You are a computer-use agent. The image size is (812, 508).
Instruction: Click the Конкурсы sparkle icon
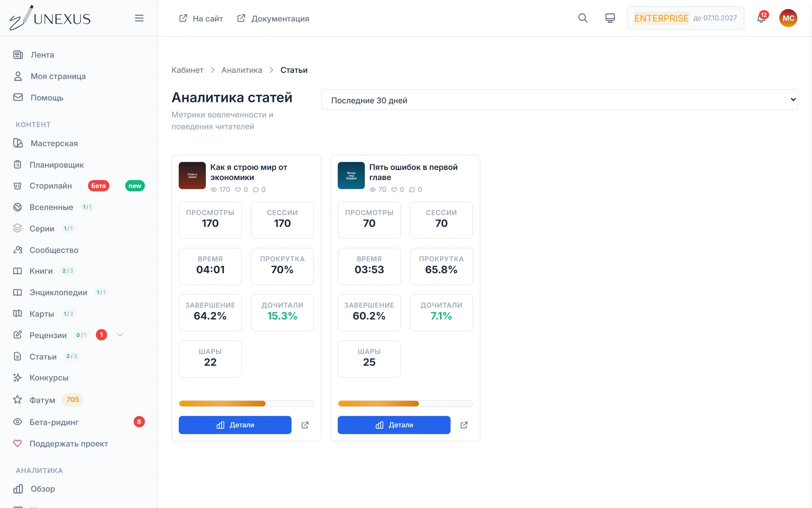(x=17, y=378)
